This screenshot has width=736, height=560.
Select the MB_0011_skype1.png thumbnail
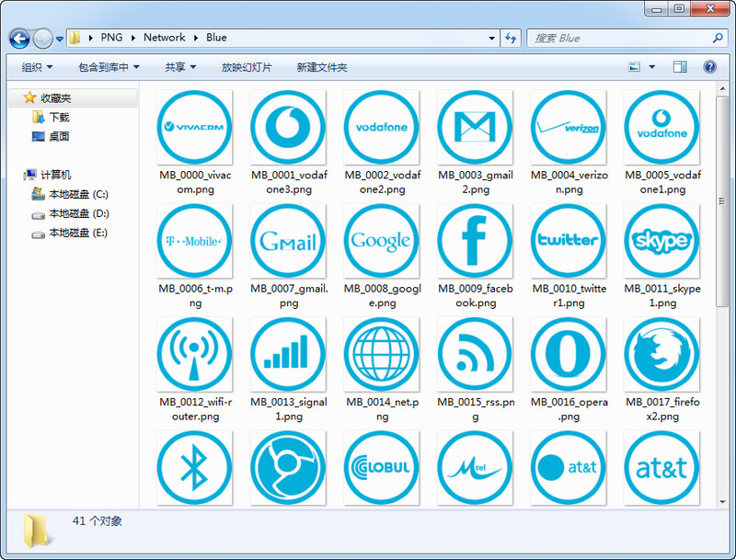click(x=661, y=241)
